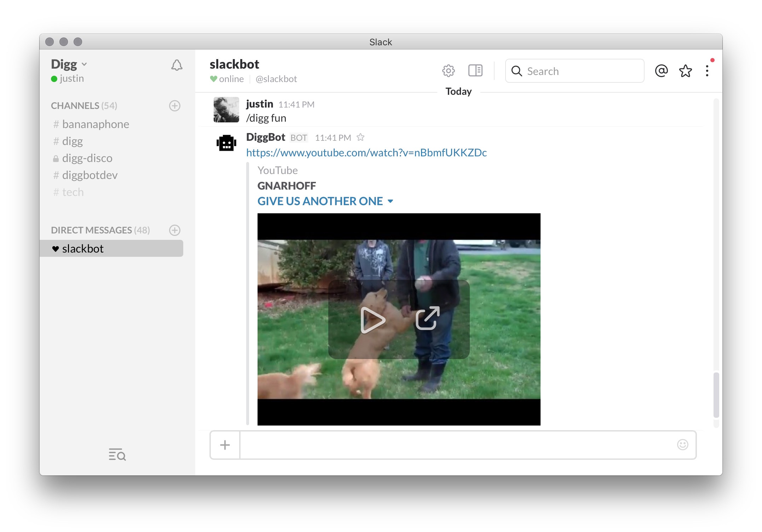Open starred items star icon
This screenshot has width=762, height=532.
[x=685, y=71]
